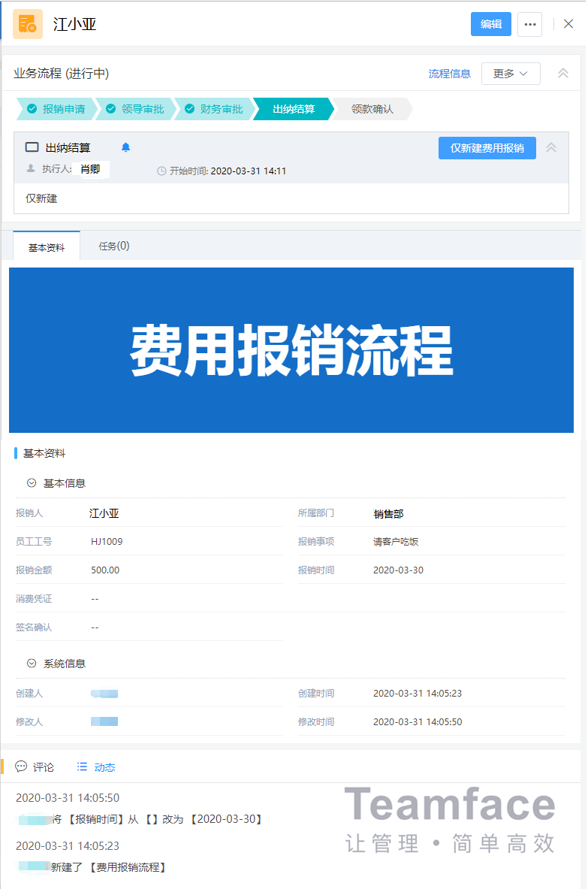The height and width of the screenshot is (889, 588).
Task: Click the clock icon by 开始时间
Action: tap(161, 171)
